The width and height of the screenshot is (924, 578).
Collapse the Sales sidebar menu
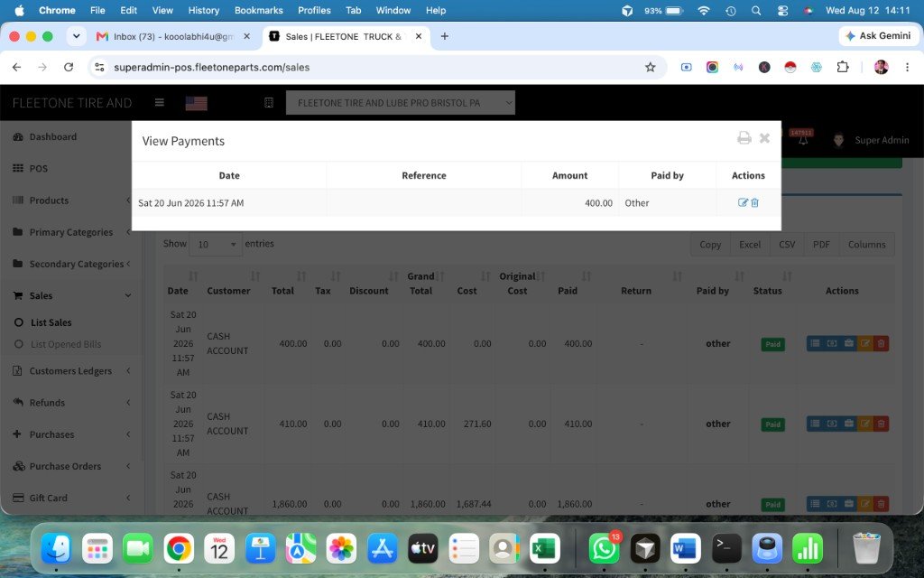pos(70,295)
